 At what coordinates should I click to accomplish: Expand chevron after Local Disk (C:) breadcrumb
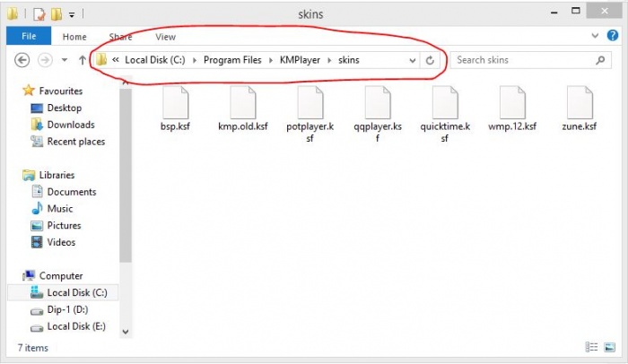[195, 60]
